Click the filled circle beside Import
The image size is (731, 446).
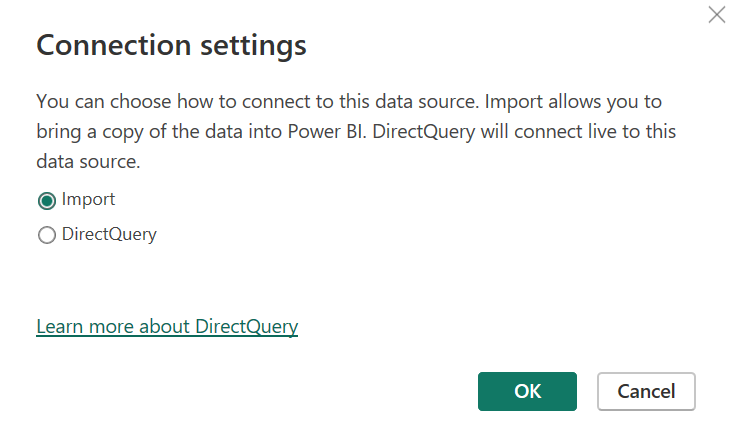tap(46, 200)
